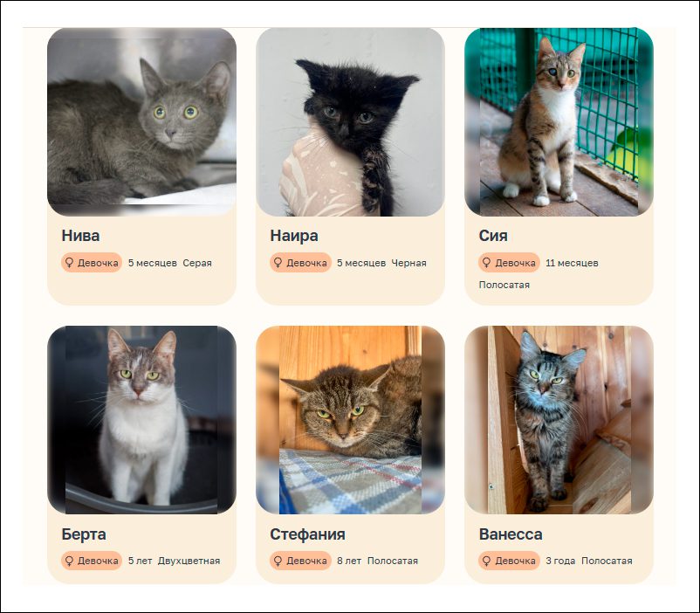Open Сия's photo by green net
This screenshot has width=700, height=613.
click(x=559, y=122)
